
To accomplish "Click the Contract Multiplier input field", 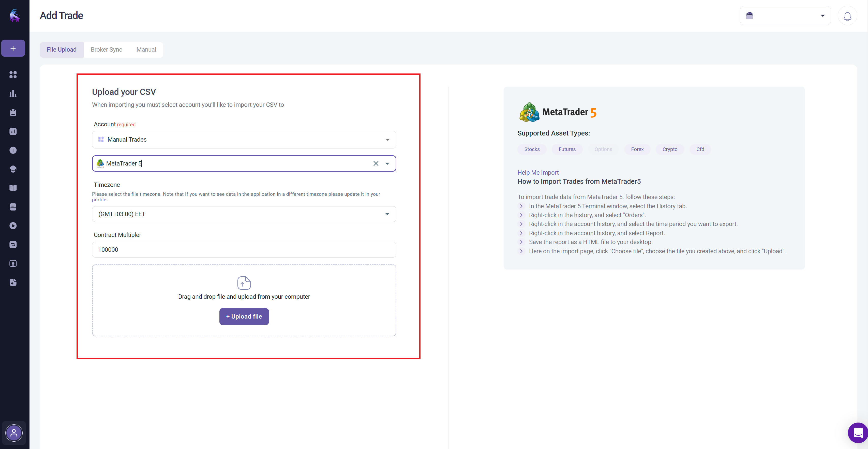I will tap(244, 250).
